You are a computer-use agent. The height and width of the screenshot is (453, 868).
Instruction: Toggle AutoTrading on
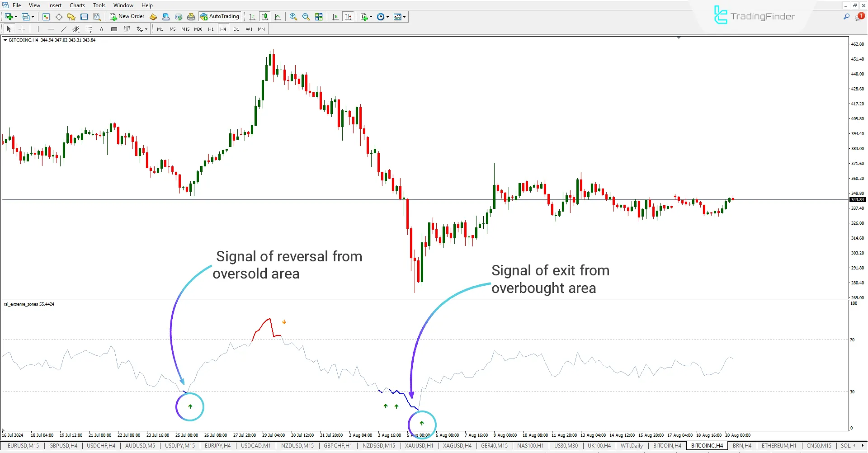pos(220,16)
